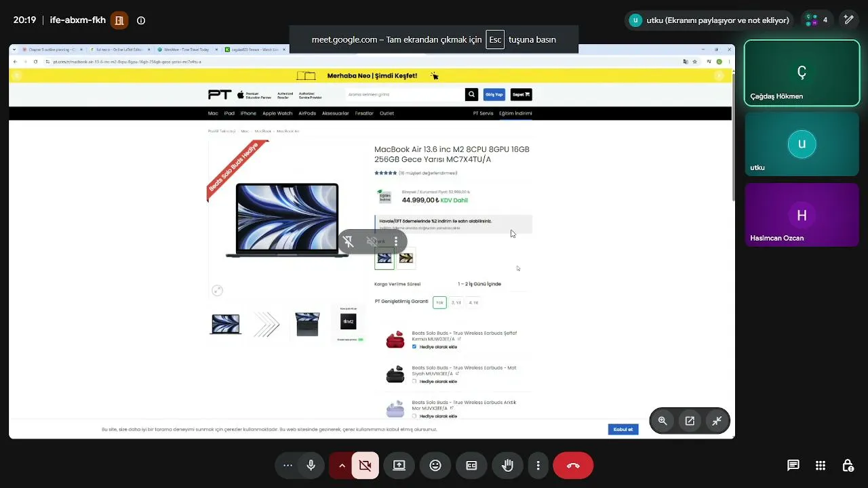Uncheck the Şeffaf Kırmızı Beats gift checkbox
The image size is (868, 488).
(414, 347)
